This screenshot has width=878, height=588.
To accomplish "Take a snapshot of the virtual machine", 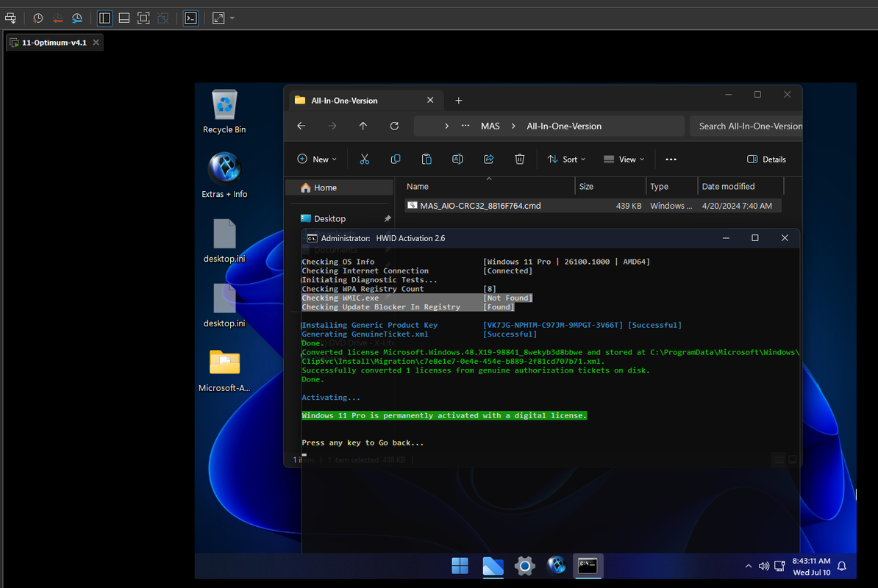I will click(x=38, y=18).
